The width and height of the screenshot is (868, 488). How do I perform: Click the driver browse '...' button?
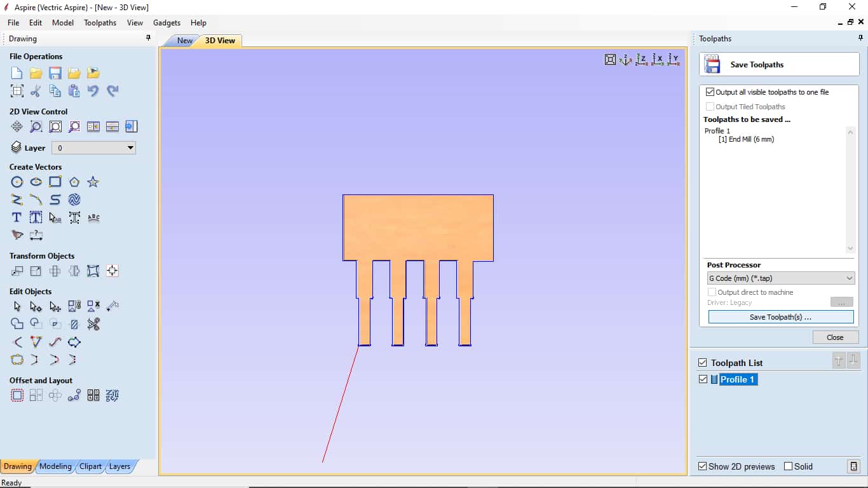click(x=841, y=303)
